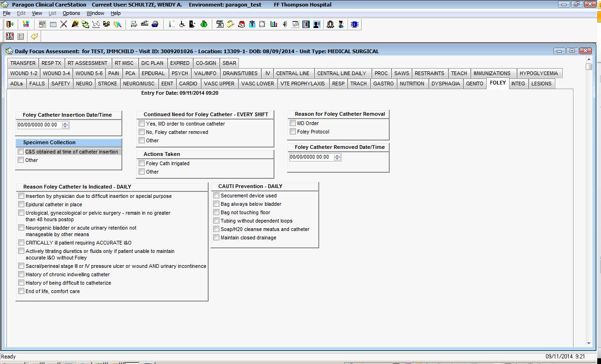Image resolution: width=601 pixels, height=364 pixels.
Task: Click the green arrows transfer icon
Action: tap(85, 24)
